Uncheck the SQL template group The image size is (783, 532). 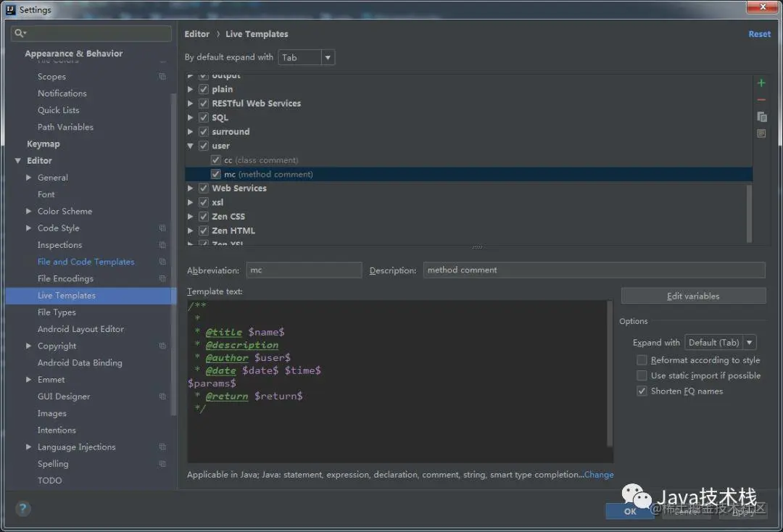point(203,117)
